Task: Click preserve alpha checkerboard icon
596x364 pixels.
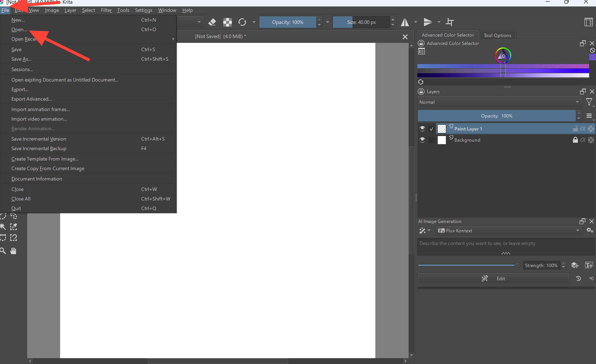Action: pyautogui.click(x=227, y=22)
